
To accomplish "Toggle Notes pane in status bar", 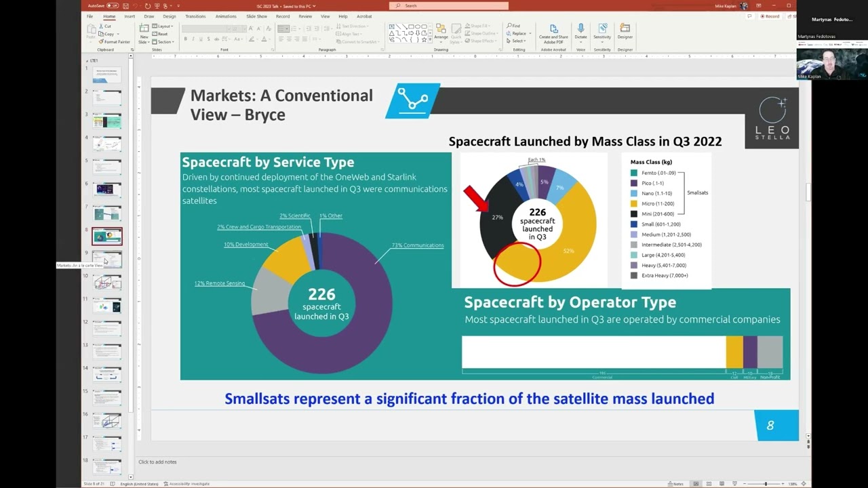I will (x=676, y=484).
